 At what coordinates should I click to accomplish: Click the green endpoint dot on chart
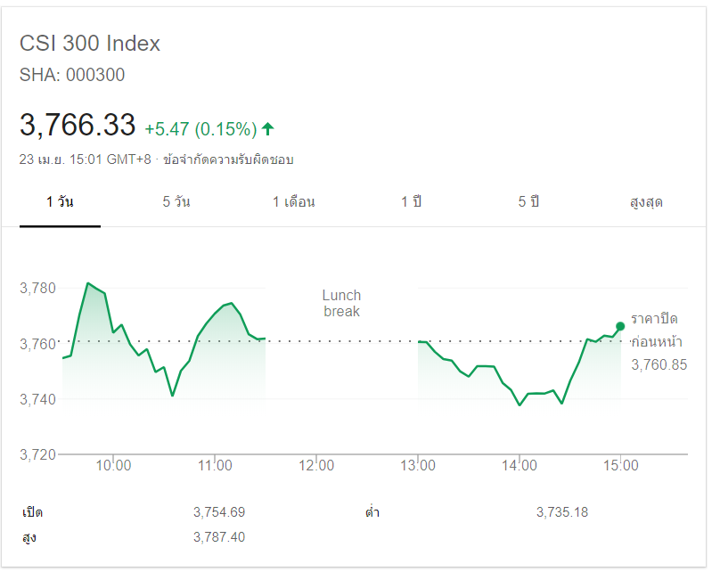620,326
